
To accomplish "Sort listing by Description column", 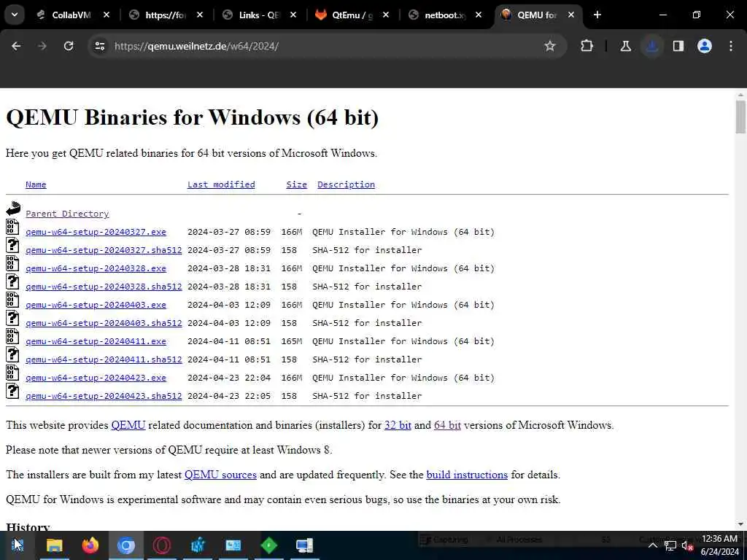I will [347, 184].
